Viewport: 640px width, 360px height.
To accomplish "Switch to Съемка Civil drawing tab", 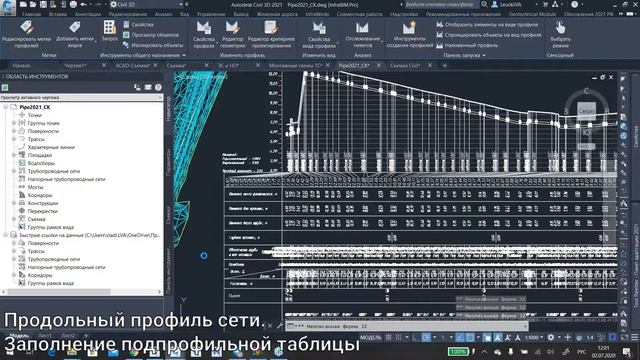I will [405, 65].
